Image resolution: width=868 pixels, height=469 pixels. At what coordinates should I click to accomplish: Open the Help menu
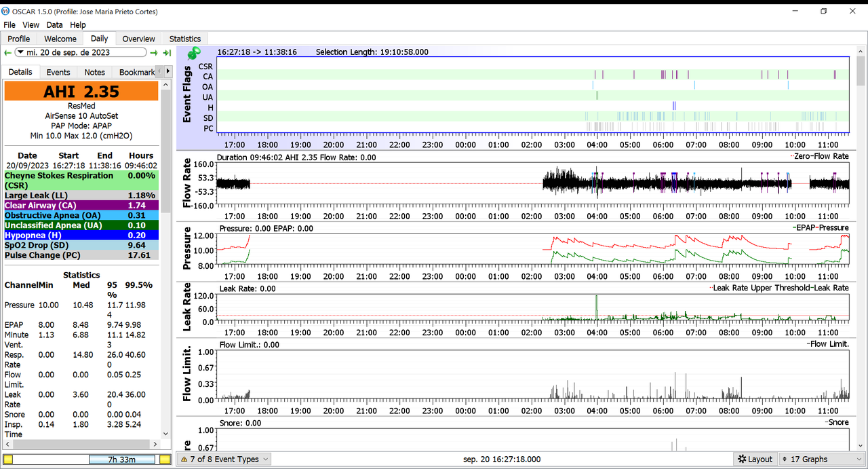pos(78,25)
